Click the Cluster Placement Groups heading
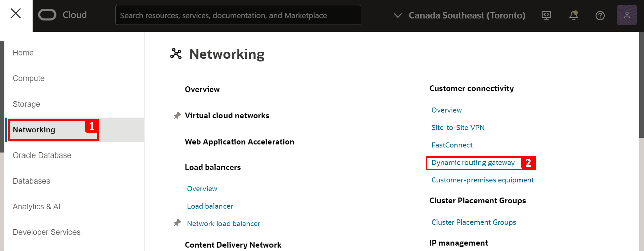Viewport: 644px width, 251px height. click(x=478, y=201)
